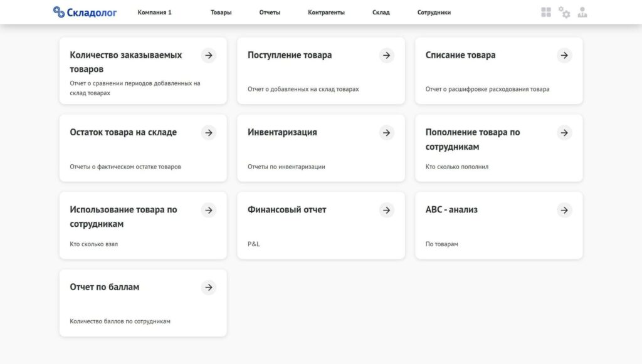Click arrow on Финансовый отчет card

(386, 210)
